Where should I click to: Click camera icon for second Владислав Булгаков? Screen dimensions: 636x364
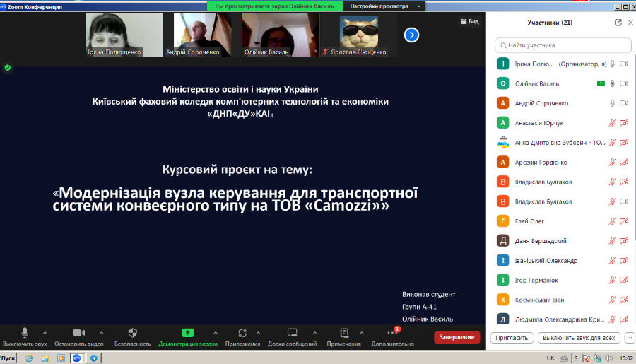[624, 201]
